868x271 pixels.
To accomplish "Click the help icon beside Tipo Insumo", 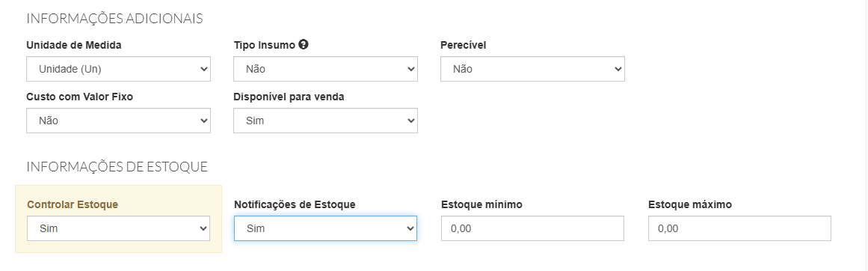I will click(x=303, y=45).
